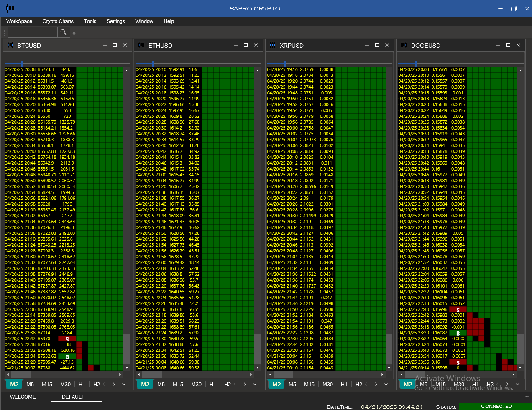Click the BTCUSD candlestick chart icon
This screenshot has width=532, height=410.
coord(10,45)
